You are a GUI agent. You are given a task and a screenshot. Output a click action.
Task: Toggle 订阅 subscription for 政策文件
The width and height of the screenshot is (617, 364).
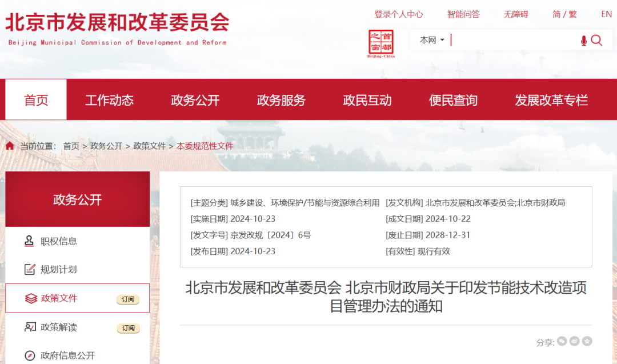point(128,299)
